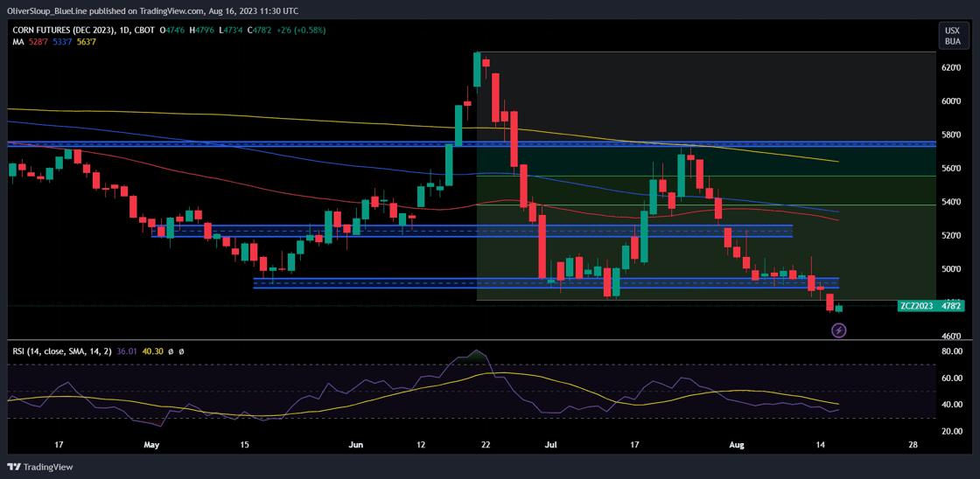The height and width of the screenshot is (479, 980).
Task: Click the RSI moving average value 40.30
Action: pos(153,351)
